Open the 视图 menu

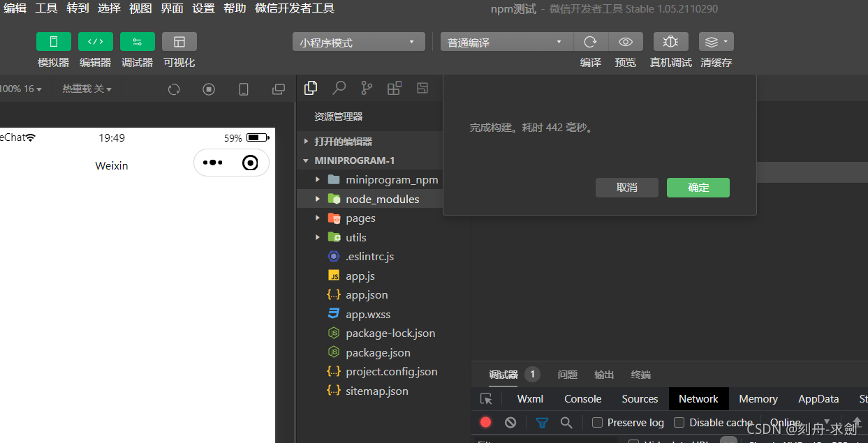[140, 8]
